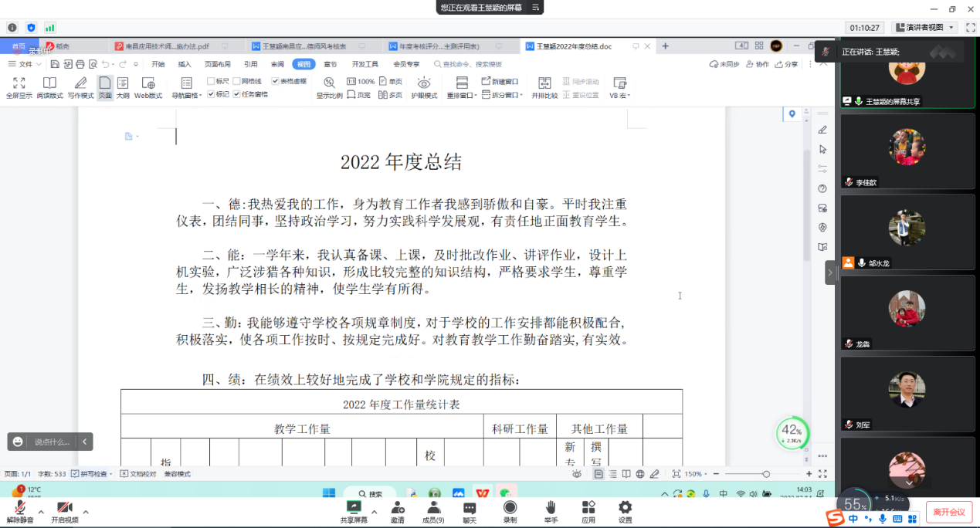Turn on 护眼模式 eye protection
Image resolution: width=980 pixels, height=528 pixels.
424,86
